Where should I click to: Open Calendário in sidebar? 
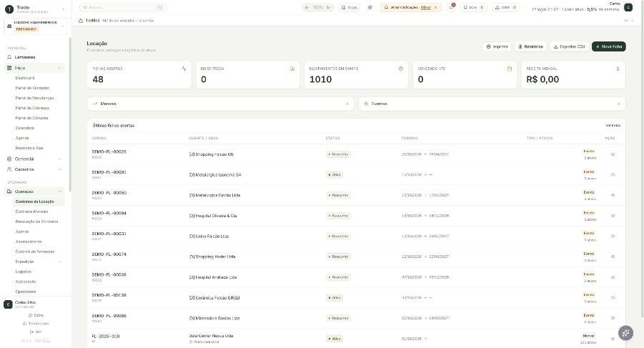pos(24,128)
